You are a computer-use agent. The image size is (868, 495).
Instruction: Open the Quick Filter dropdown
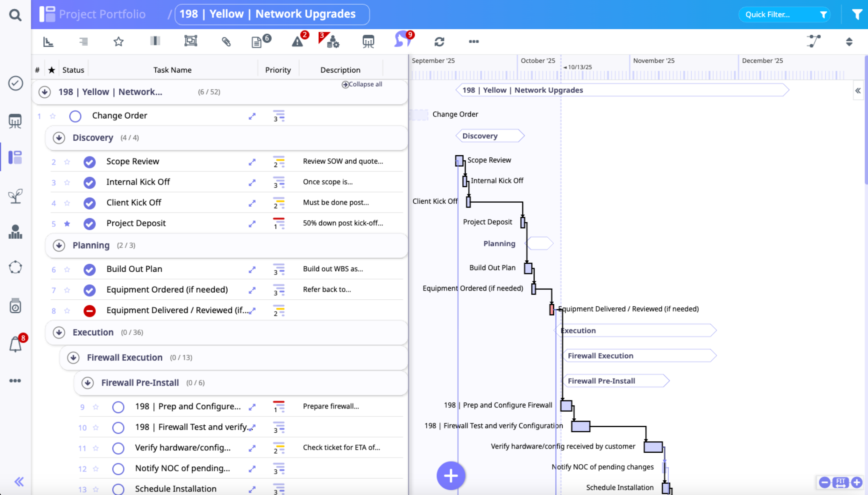pos(784,15)
